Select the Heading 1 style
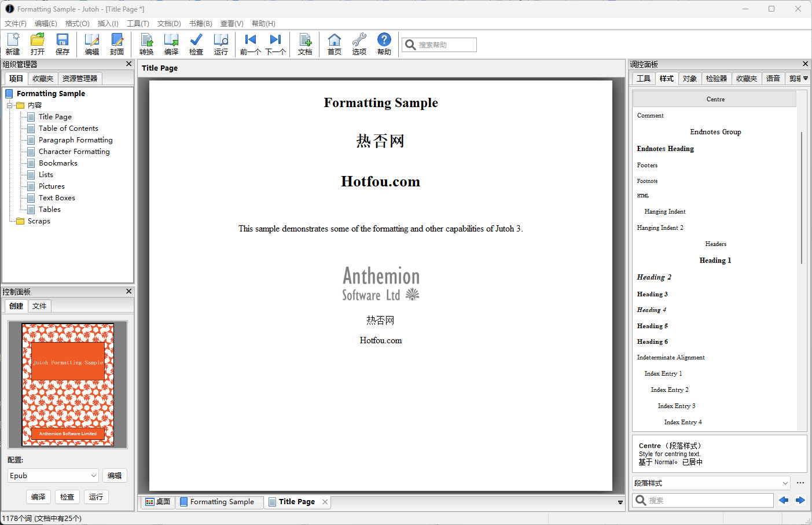Viewport: 812px width, 525px height. click(x=715, y=260)
